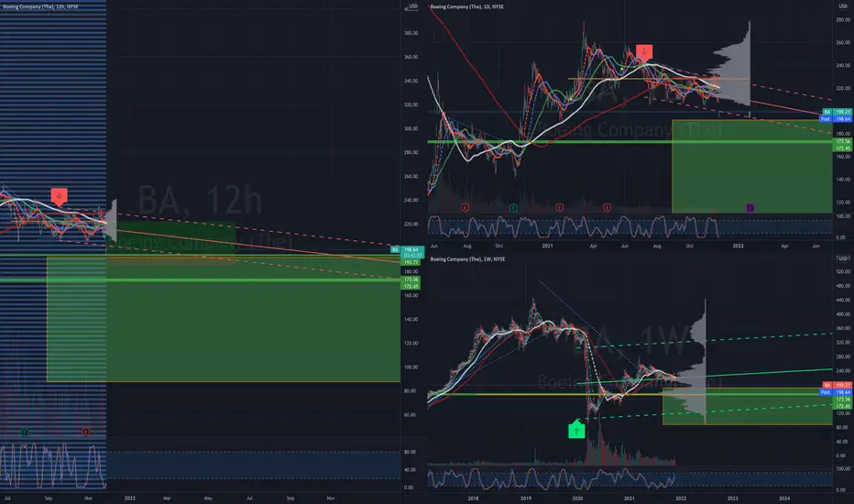
Task: Open green earnings marker on 12h chart
Action: point(24,432)
